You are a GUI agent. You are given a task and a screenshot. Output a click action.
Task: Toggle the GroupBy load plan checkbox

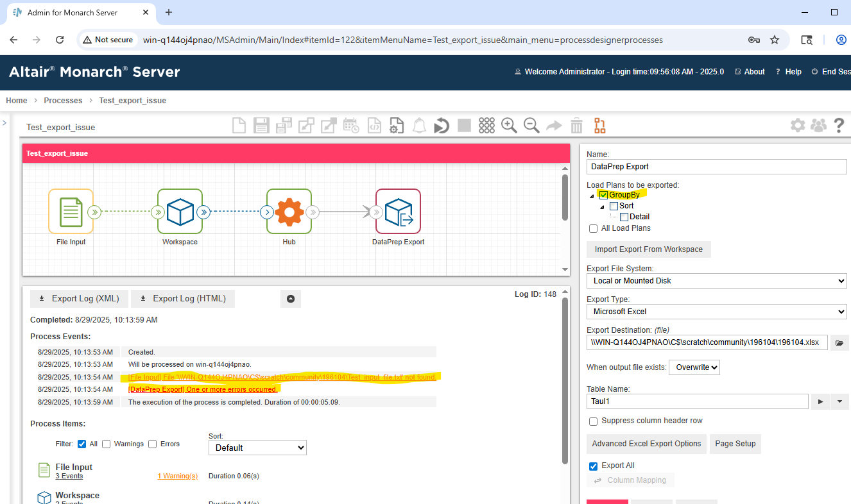pyautogui.click(x=603, y=195)
